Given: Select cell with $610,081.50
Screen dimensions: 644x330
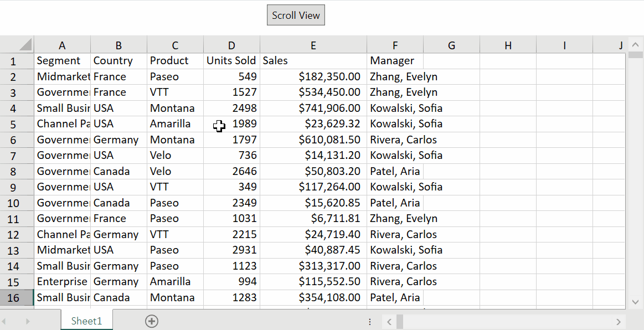Looking at the screenshot, I should click(313, 140).
